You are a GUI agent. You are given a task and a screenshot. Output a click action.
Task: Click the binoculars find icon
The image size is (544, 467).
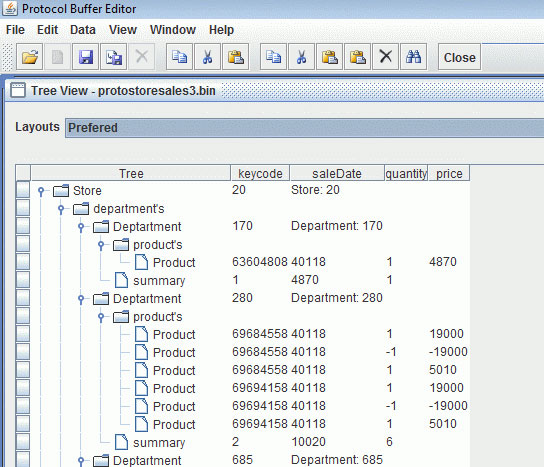413,57
